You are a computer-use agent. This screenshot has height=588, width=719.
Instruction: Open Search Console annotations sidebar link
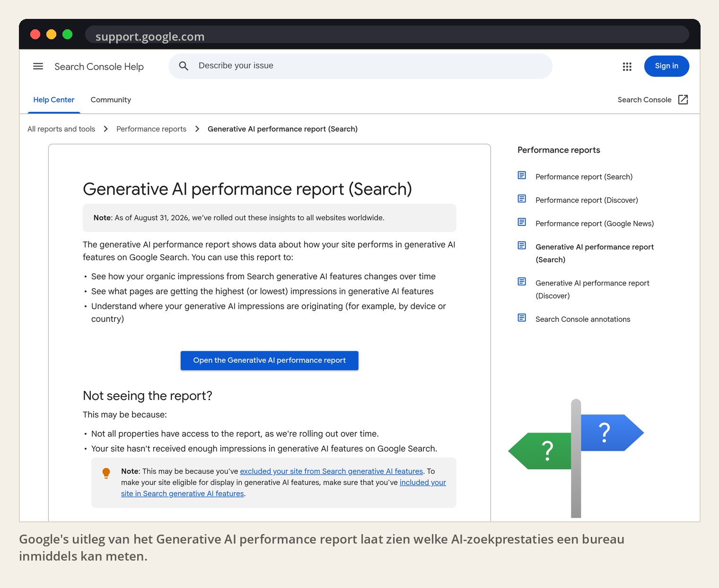tap(583, 319)
